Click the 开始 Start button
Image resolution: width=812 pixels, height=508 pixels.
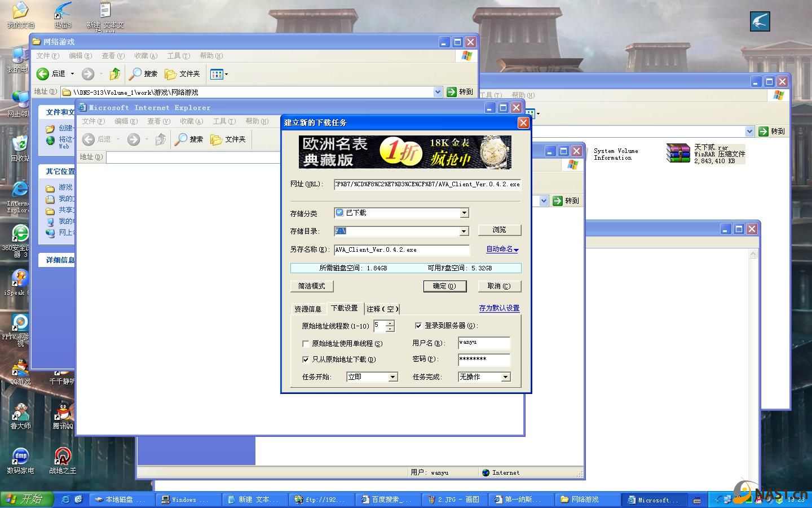(27, 499)
